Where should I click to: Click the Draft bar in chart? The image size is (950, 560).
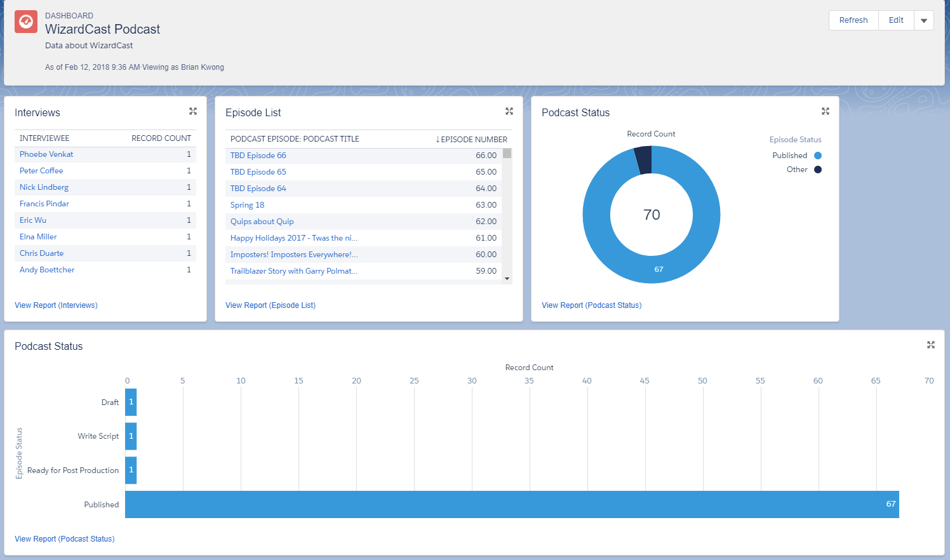coord(131,403)
